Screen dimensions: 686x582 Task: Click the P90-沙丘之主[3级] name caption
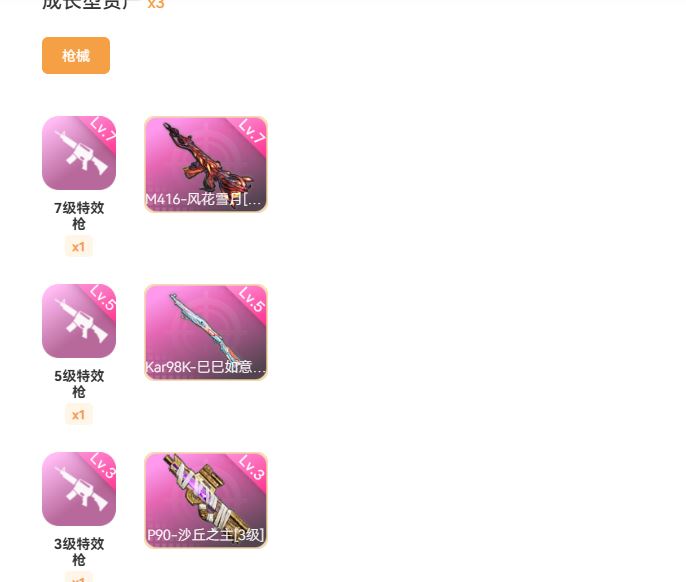[205, 535]
